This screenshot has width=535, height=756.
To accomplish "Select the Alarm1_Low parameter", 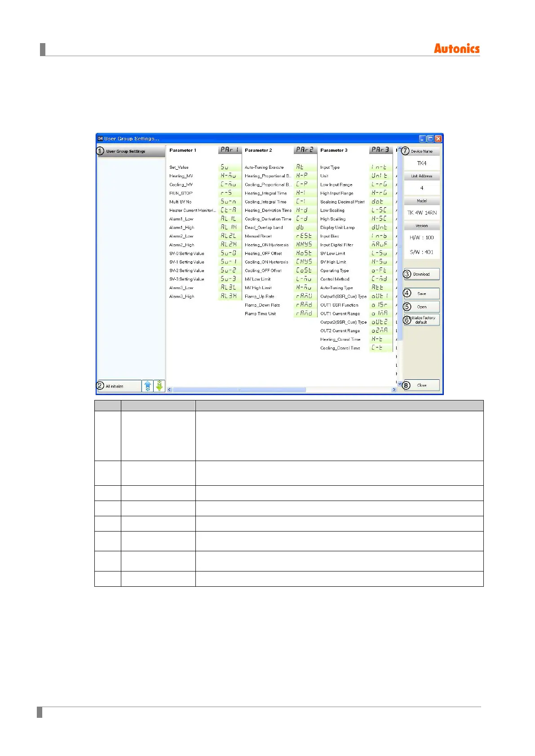I will click(x=181, y=219).
